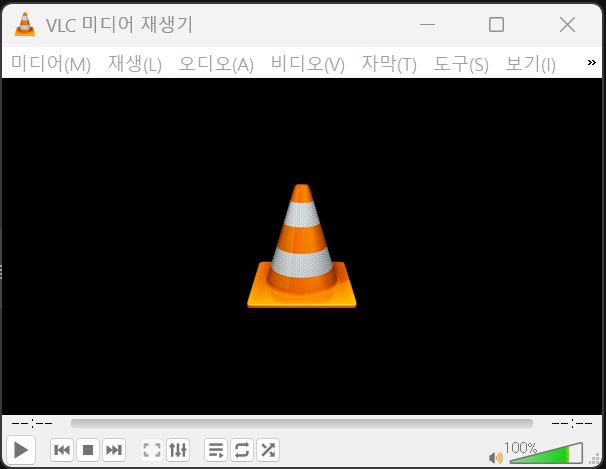Toggle fullscreen video mode
This screenshot has height=469, width=606.
152,450
